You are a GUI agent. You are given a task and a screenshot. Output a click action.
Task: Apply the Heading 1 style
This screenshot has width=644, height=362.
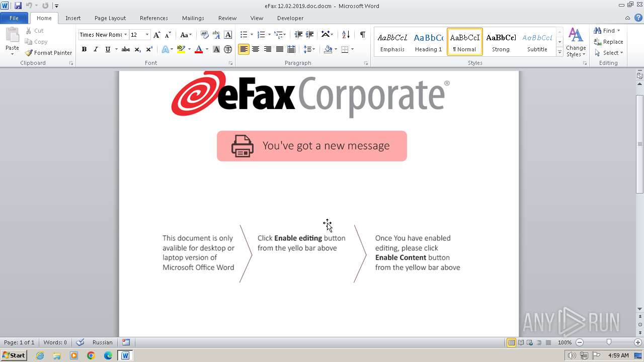[428, 42]
